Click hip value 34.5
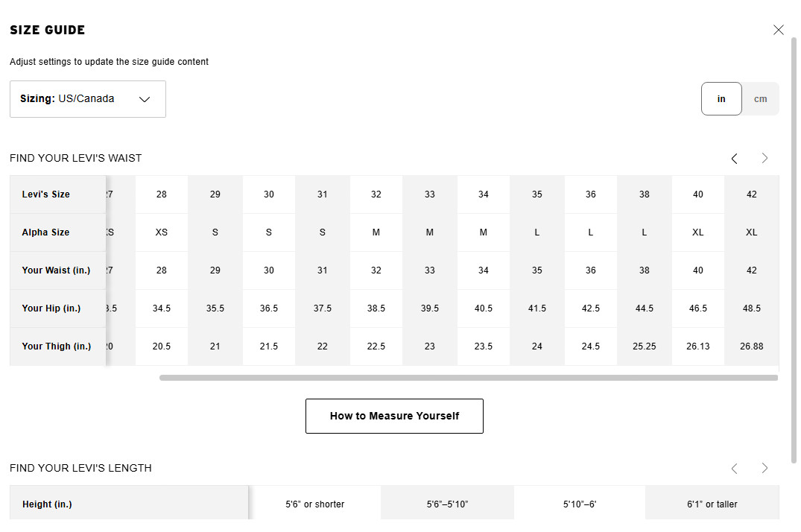Image resolution: width=801 pixels, height=532 pixels. 162,308
